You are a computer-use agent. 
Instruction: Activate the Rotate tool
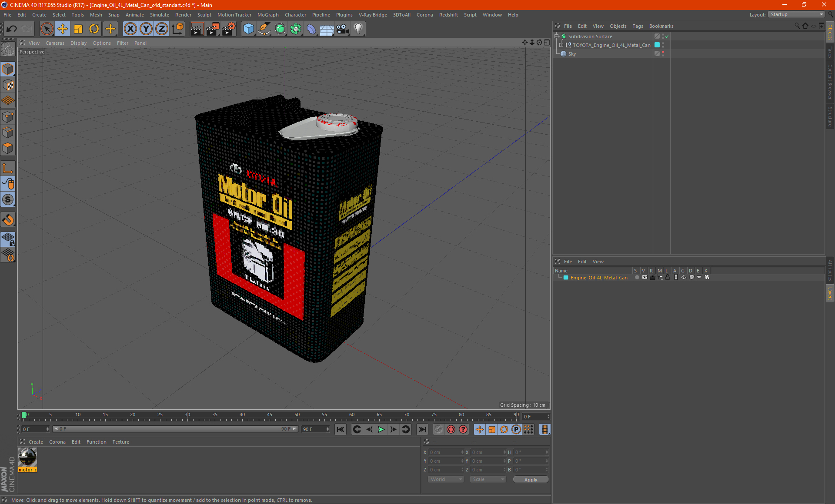pos(94,29)
